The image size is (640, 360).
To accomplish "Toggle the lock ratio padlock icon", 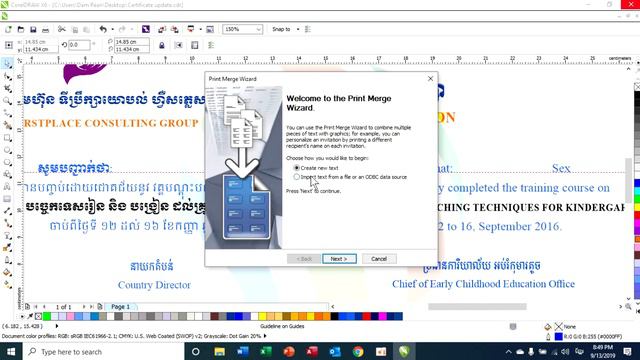I will pos(162,45).
